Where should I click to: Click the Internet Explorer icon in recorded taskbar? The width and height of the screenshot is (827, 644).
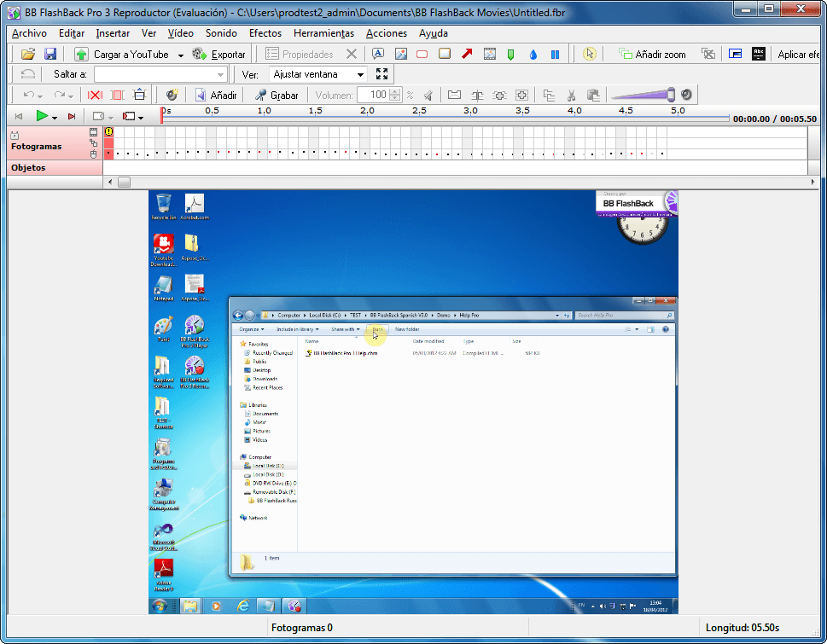tap(242, 606)
